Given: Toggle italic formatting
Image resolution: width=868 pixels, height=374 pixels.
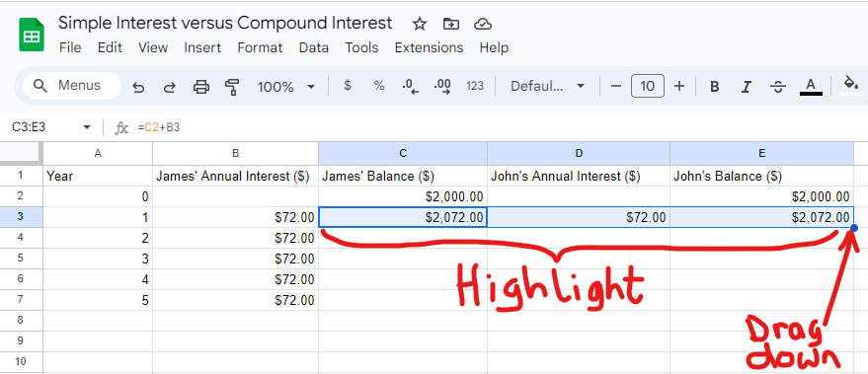Looking at the screenshot, I should (x=747, y=86).
